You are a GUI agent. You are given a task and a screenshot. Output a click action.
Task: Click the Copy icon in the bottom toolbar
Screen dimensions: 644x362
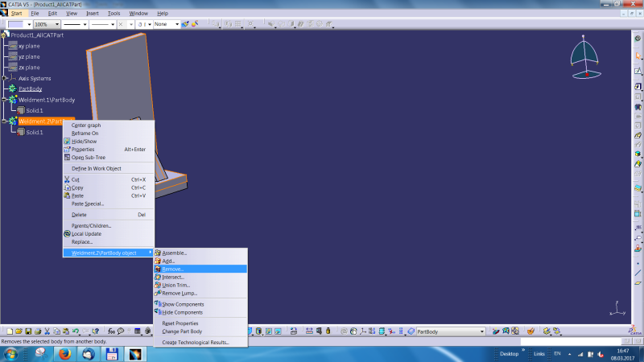point(56,331)
